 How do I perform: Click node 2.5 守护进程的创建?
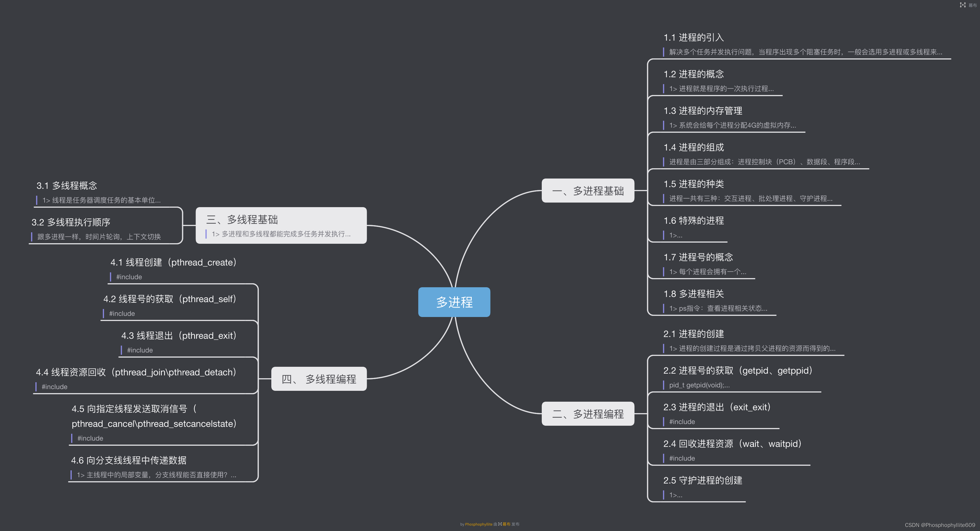click(x=703, y=480)
